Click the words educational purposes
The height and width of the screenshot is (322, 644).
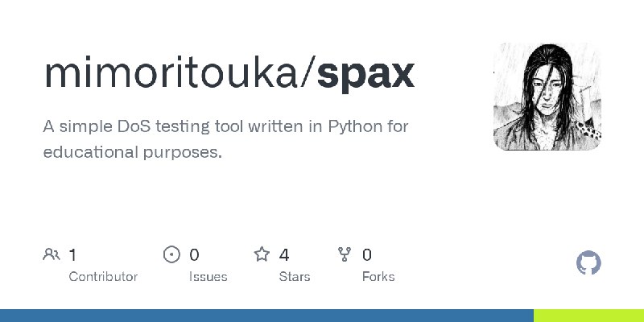[x=132, y=152]
